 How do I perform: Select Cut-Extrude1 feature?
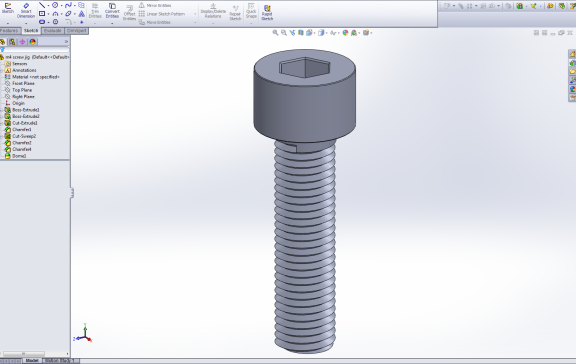coord(25,123)
